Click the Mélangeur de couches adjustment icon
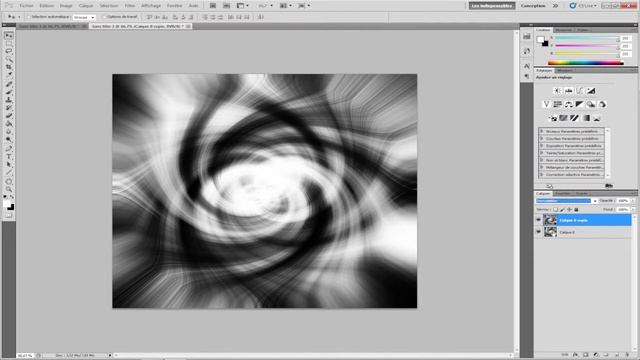 (602, 104)
